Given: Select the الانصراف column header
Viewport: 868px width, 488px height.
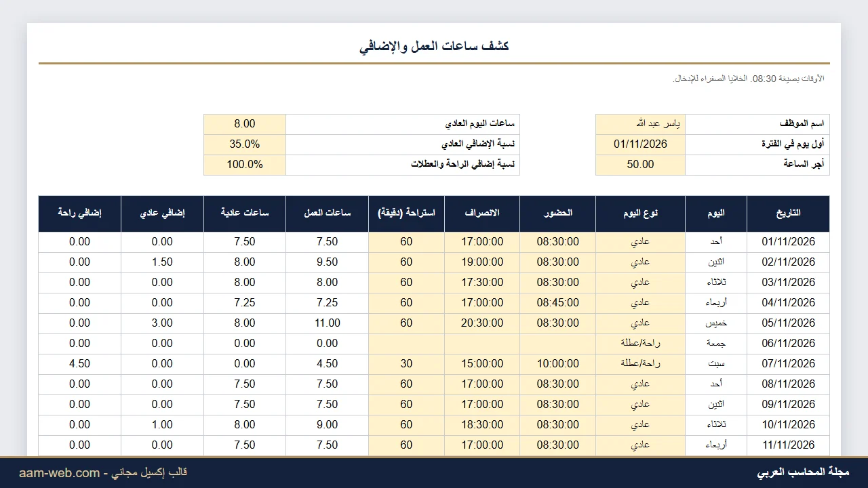Looking at the screenshot, I should [482, 213].
